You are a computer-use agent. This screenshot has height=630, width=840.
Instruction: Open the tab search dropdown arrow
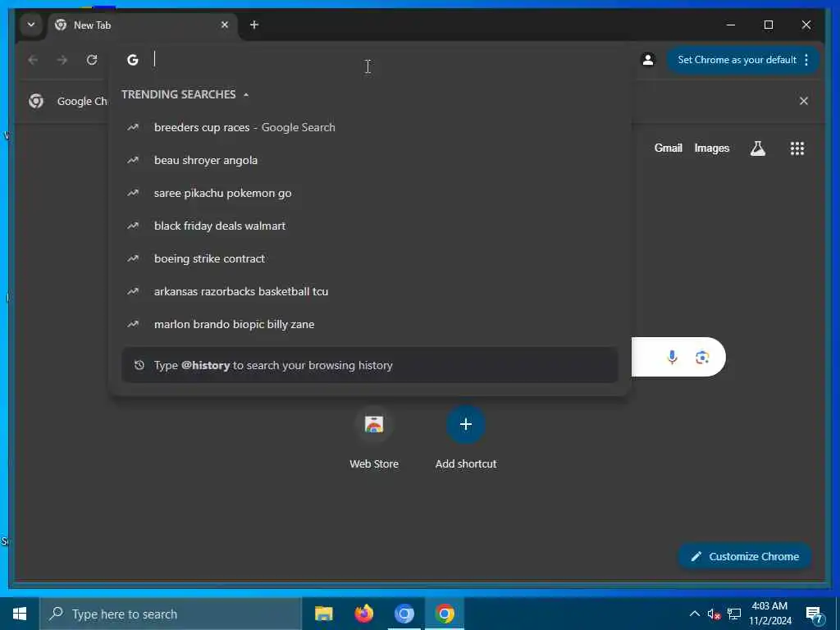tap(31, 25)
